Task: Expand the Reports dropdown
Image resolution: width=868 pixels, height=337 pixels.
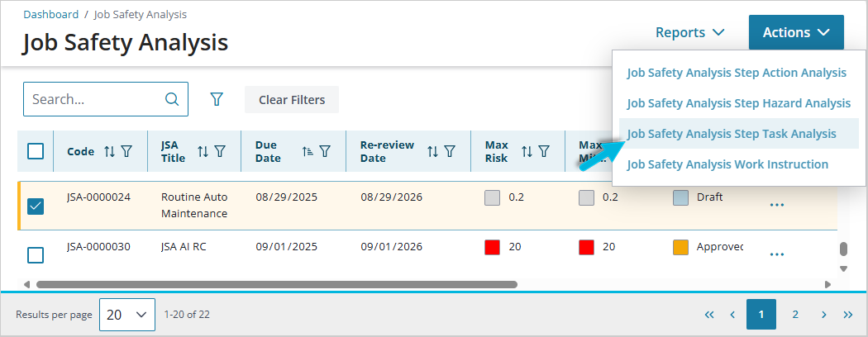Action: tap(689, 33)
